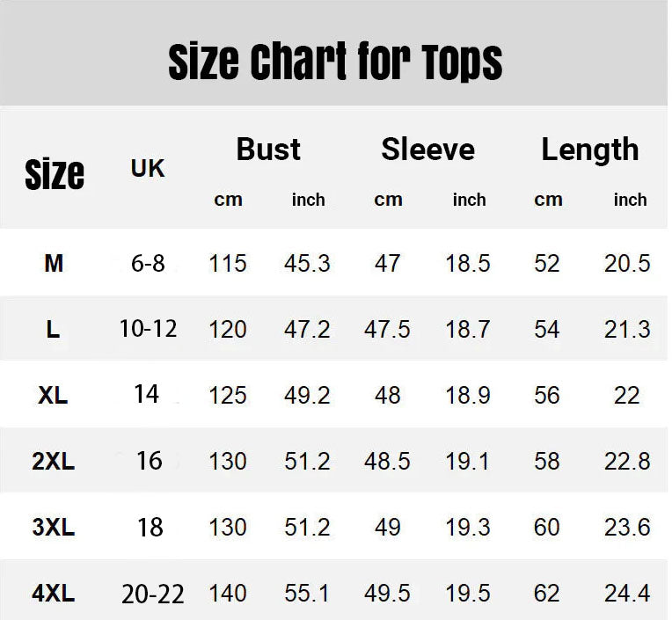Click the XL size row label
This screenshot has height=620, width=672.
54,396
